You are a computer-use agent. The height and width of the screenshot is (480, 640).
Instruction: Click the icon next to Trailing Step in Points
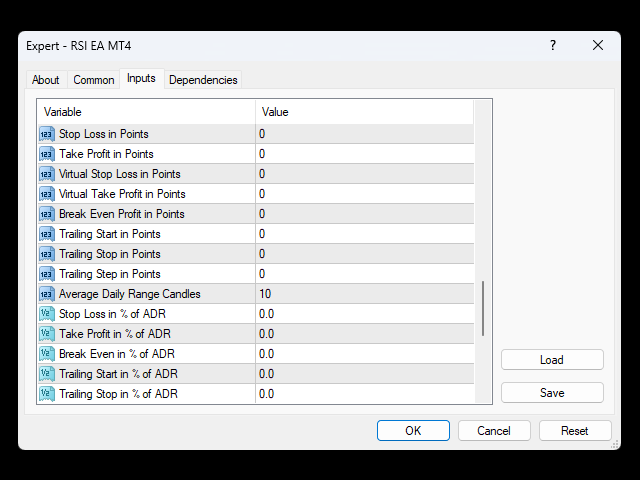(x=47, y=274)
